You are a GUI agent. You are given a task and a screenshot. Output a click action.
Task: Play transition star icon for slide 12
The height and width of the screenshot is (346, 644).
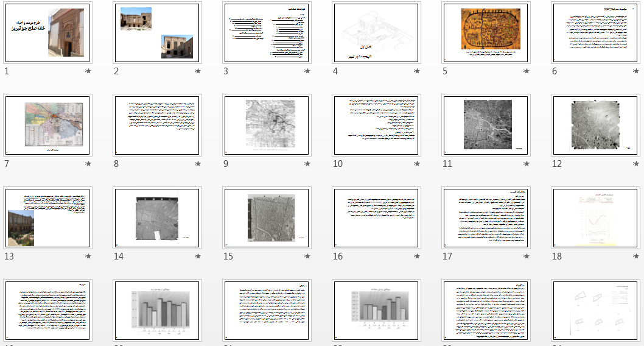pos(636,163)
